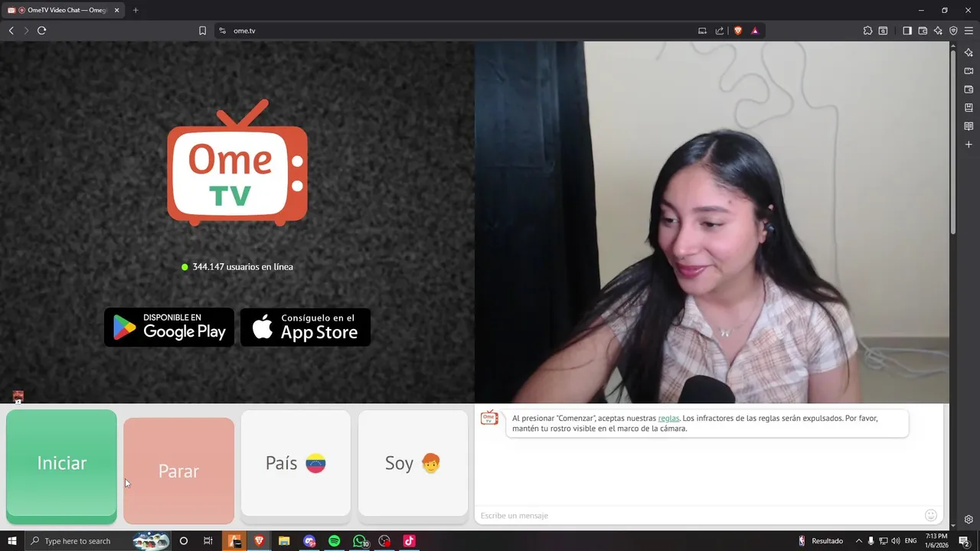Click '344.147 usuarios en línea' text
The image size is (980, 551).
(x=243, y=267)
